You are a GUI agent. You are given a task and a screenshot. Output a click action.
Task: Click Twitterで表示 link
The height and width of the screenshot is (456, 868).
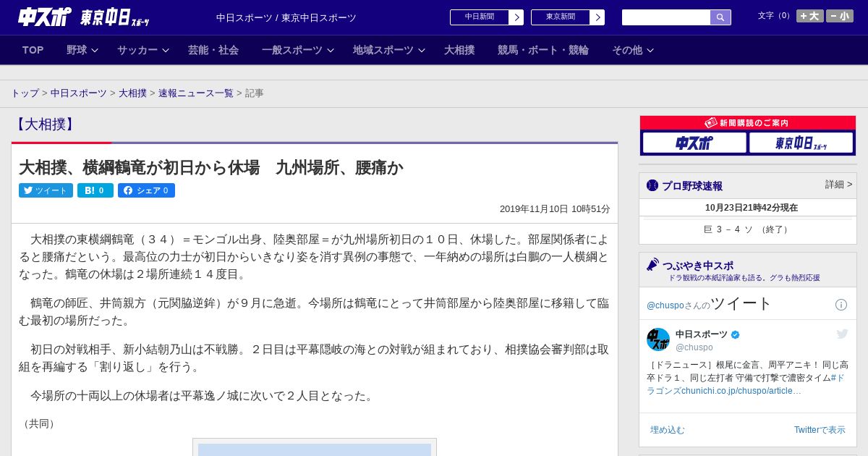click(820, 430)
